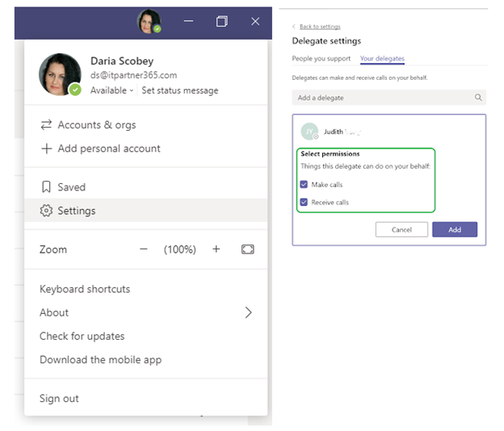Uncheck the Receive calls checkbox
Screen dimensions: 504x431
pos(304,203)
